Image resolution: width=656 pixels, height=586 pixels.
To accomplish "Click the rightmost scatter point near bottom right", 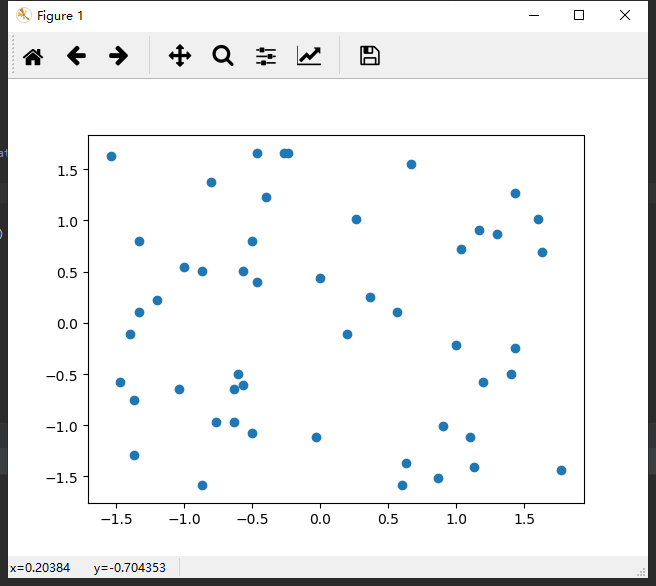I will [561, 471].
